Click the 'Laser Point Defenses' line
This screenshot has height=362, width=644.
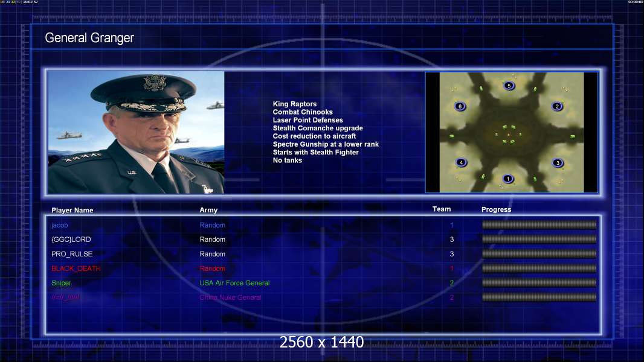point(308,120)
